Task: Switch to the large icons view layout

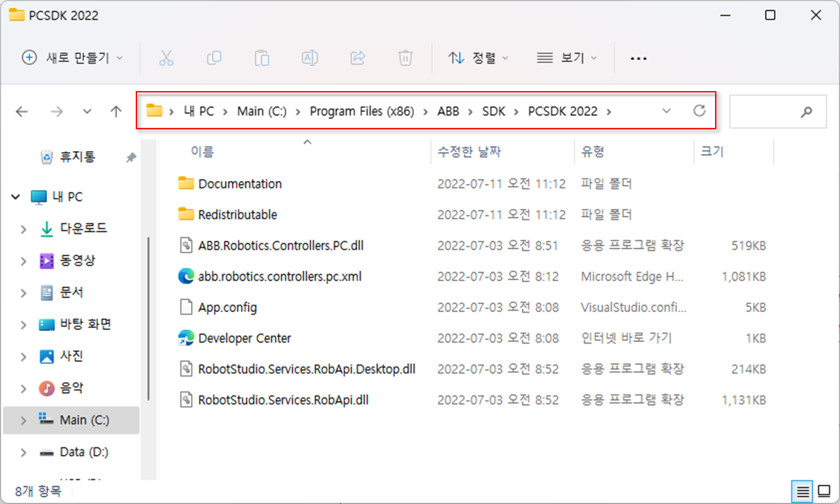Action: (824, 491)
